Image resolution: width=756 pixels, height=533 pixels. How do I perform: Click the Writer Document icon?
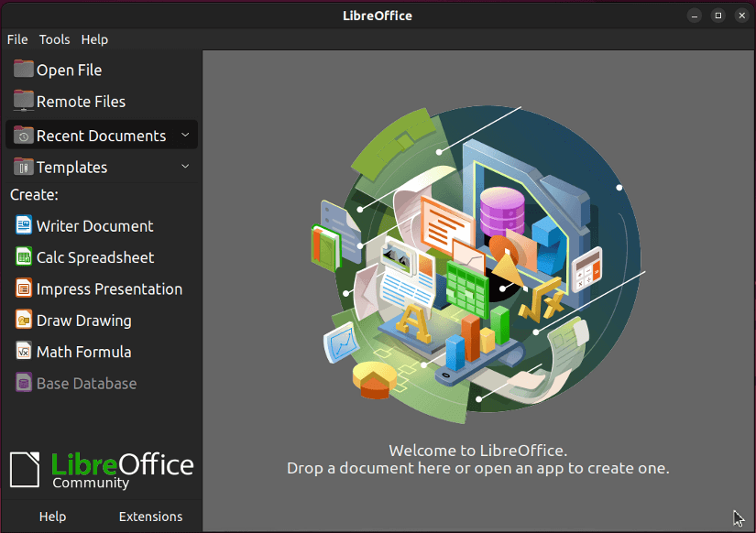pos(24,225)
